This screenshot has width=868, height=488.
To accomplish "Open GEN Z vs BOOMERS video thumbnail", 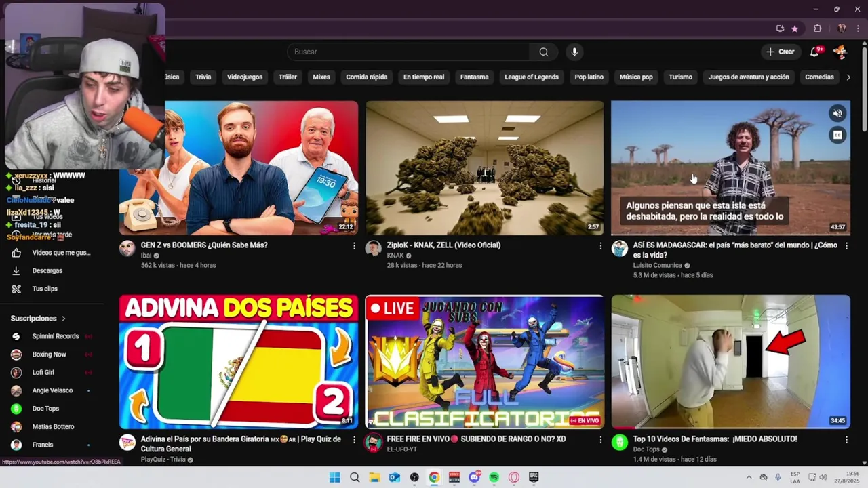I will click(x=239, y=168).
